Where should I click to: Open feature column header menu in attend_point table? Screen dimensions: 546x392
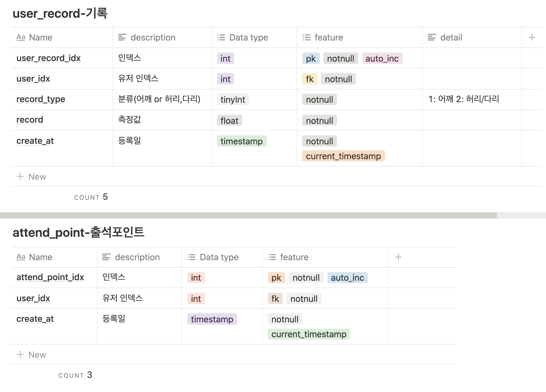(x=325, y=257)
